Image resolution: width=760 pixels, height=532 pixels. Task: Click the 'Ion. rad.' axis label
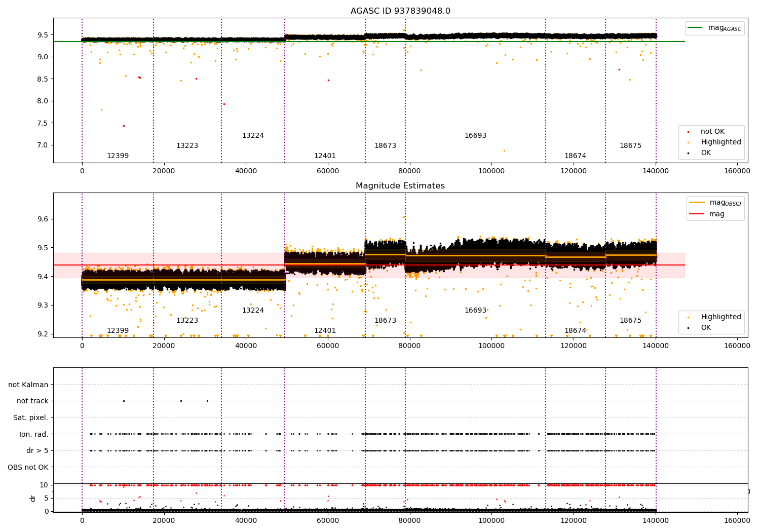[34, 434]
